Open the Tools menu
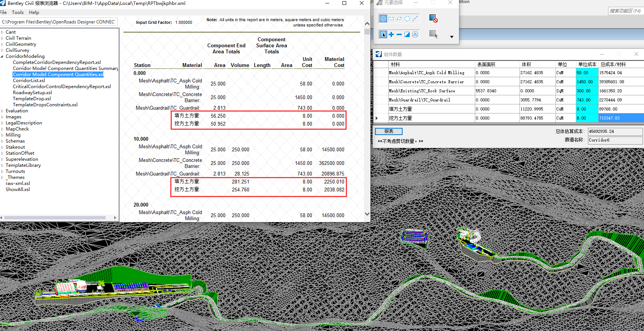 coord(17,12)
